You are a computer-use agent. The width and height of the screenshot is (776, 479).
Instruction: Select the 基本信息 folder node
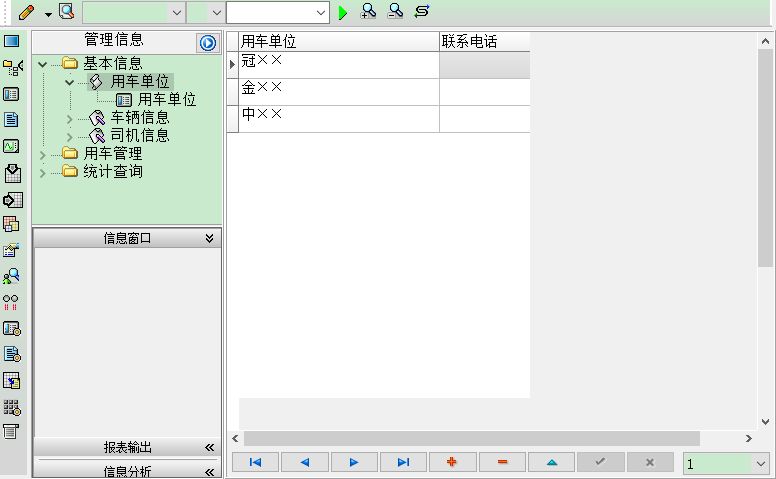(x=113, y=63)
